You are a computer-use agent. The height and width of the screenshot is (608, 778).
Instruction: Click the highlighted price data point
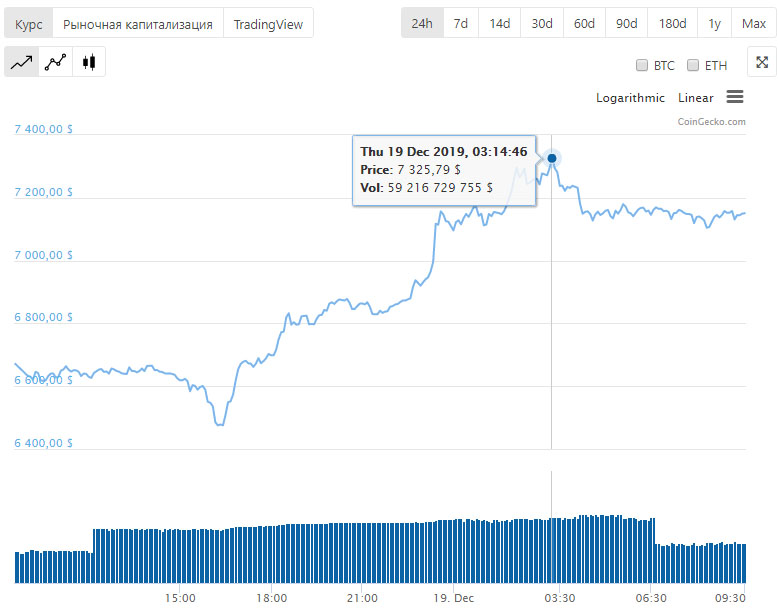click(x=552, y=158)
